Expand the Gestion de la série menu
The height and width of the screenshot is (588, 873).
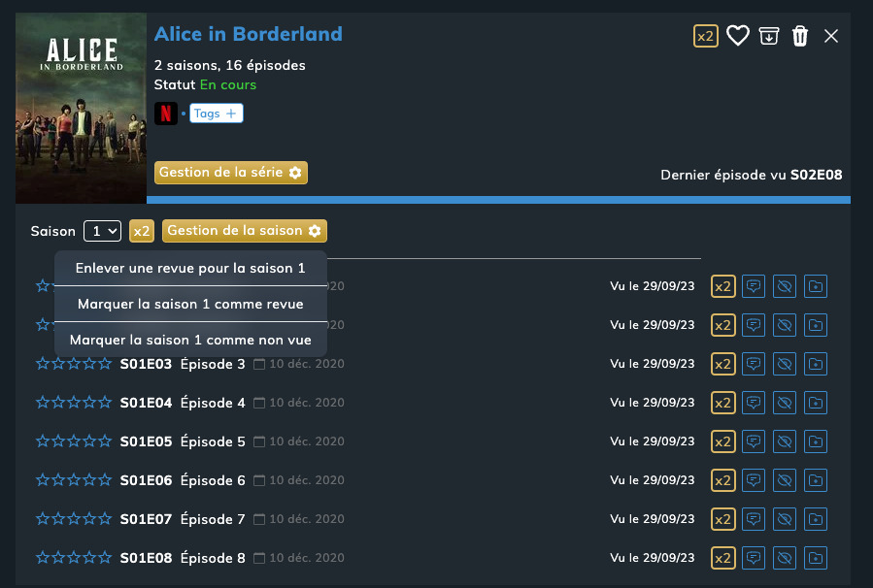pos(231,172)
